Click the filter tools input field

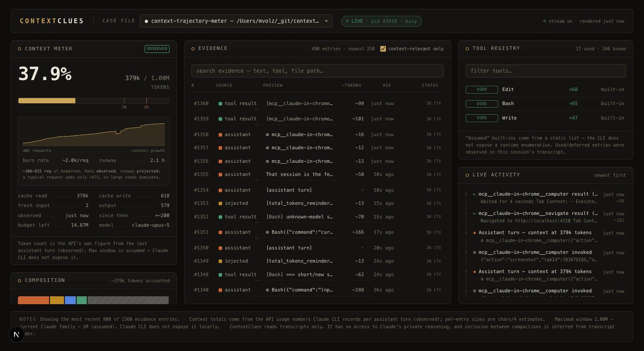coord(545,71)
